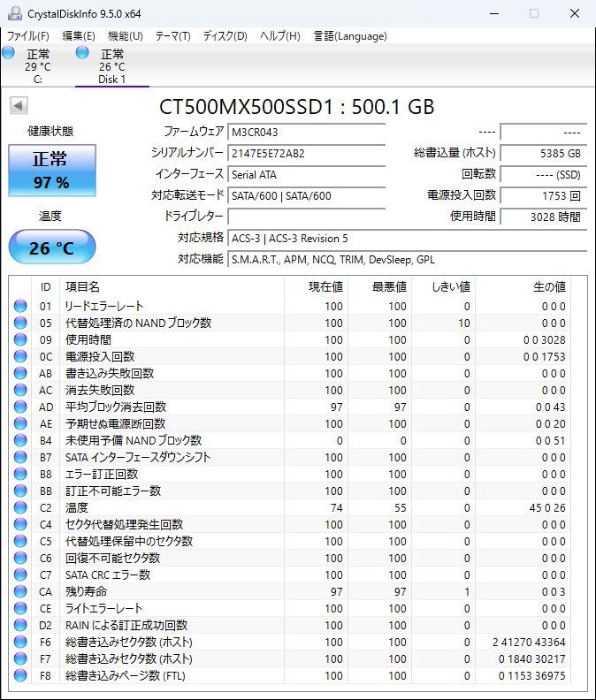Click the 生の値 column header

tap(548, 286)
